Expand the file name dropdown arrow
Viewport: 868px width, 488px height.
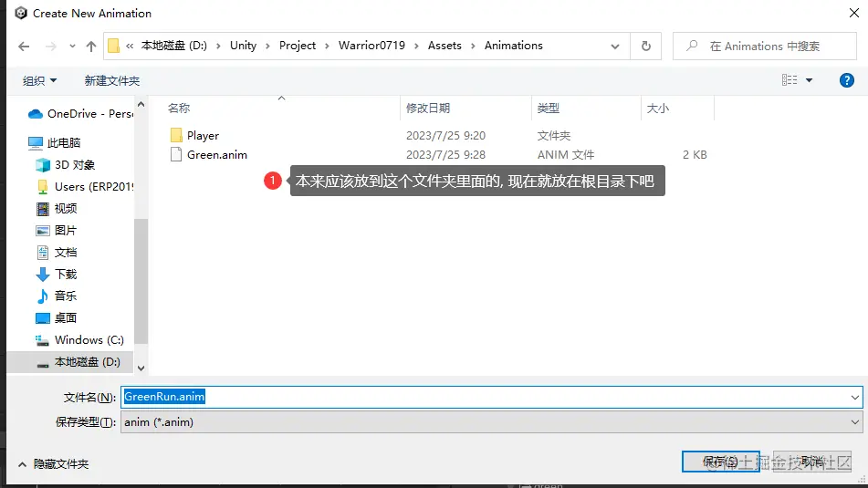(x=854, y=398)
